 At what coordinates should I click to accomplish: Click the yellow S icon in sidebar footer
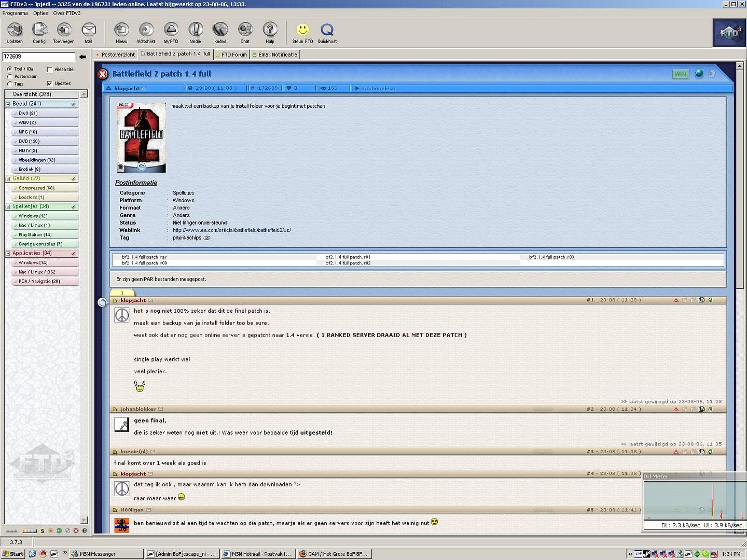coord(43,530)
